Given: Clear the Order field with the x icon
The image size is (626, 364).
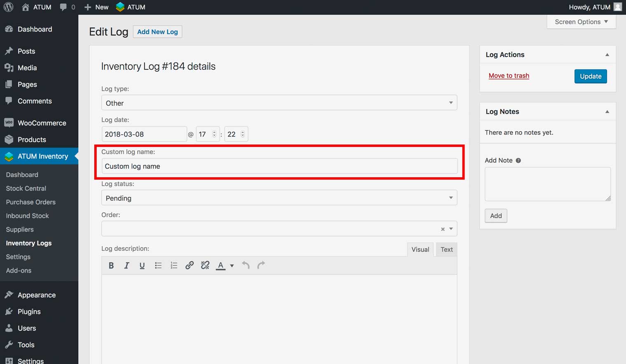Looking at the screenshot, I should (443, 229).
